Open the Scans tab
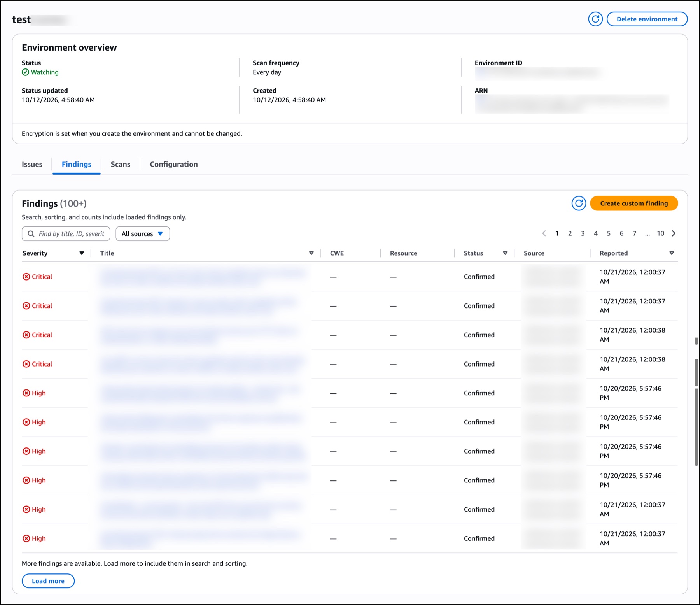This screenshot has height=605, width=700. coord(121,164)
